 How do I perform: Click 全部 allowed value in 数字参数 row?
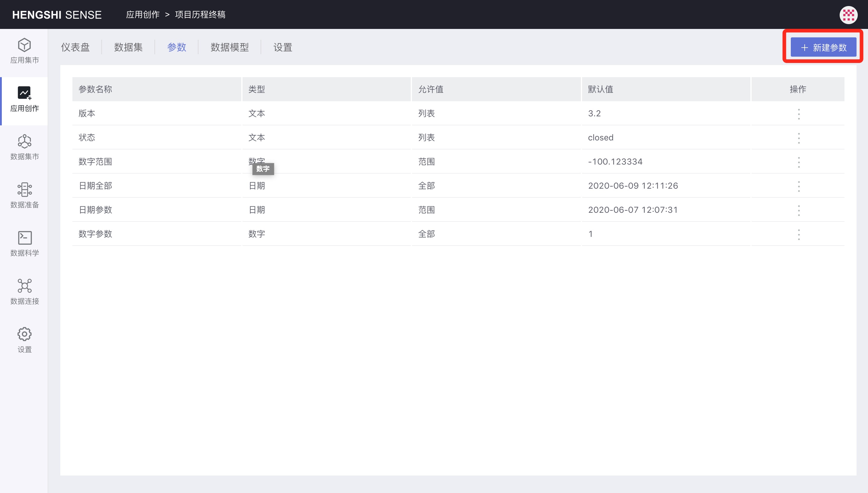tap(426, 234)
